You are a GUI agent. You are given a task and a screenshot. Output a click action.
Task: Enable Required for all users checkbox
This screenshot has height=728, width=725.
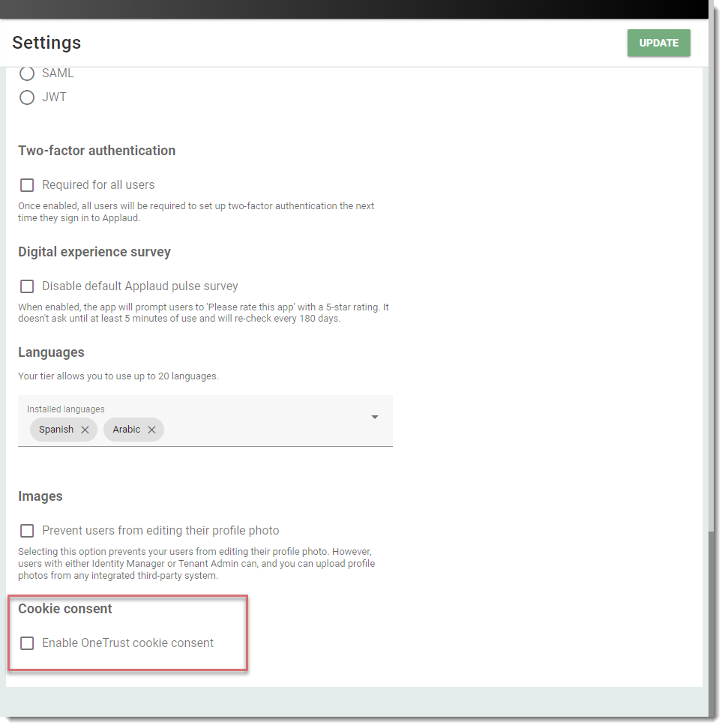[x=27, y=184]
